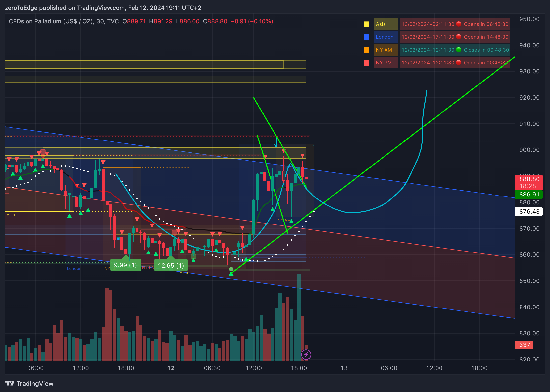This screenshot has width=550, height=392.
Task: Click the current price label 888.80
Action: tap(529, 179)
